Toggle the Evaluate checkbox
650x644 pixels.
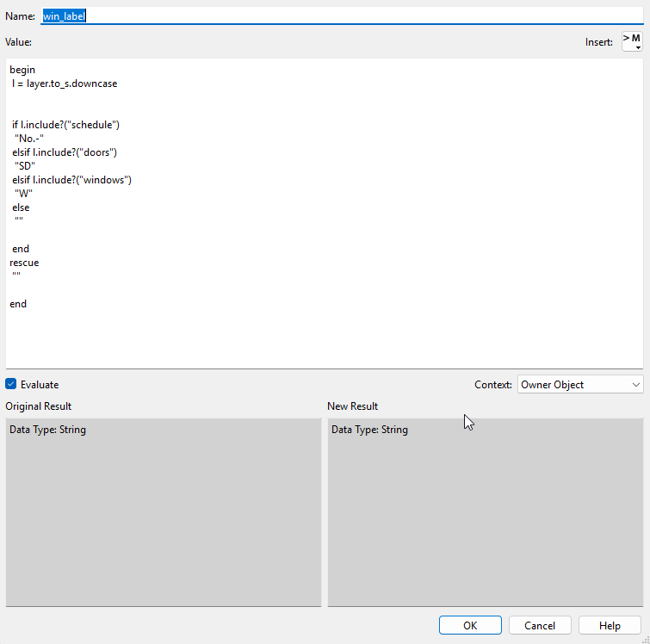pyautogui.click(x=11, y=385)
